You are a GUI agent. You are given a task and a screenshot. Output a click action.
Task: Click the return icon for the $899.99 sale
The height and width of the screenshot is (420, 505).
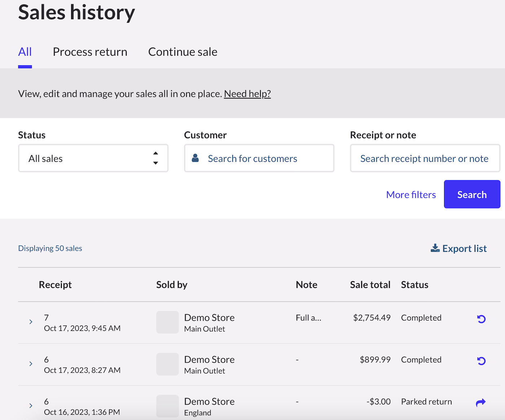pos(481,361)
